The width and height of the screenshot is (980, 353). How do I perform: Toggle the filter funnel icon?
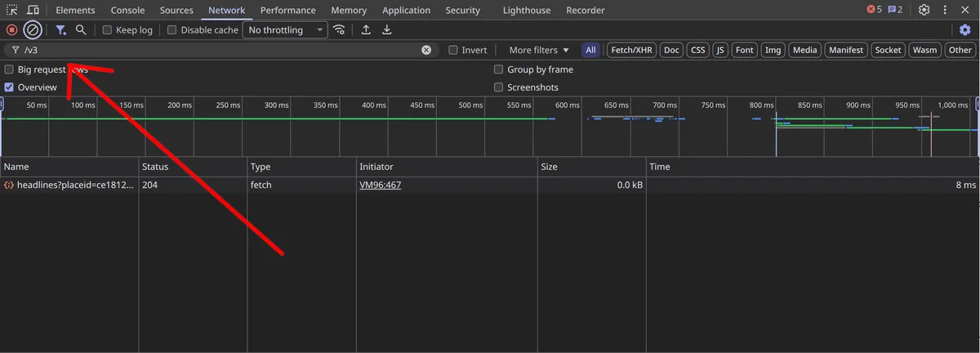pyautogui.click(x=61, y=30)
